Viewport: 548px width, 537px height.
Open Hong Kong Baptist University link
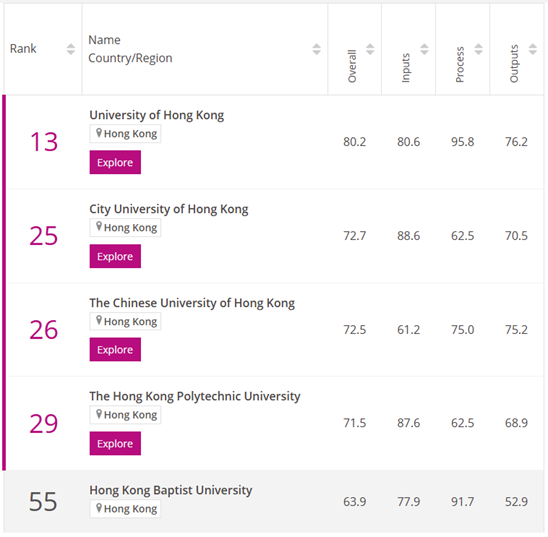tap(171, 490)
